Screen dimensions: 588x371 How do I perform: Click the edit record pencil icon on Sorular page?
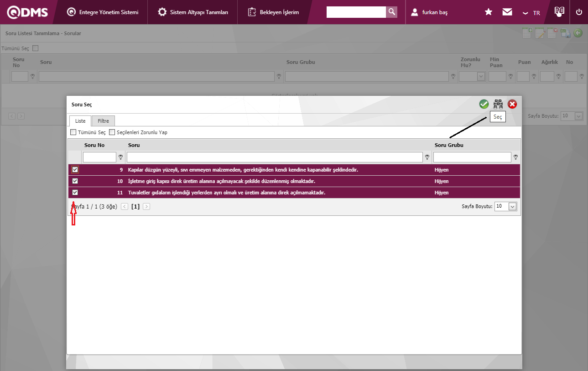(540, 33)
